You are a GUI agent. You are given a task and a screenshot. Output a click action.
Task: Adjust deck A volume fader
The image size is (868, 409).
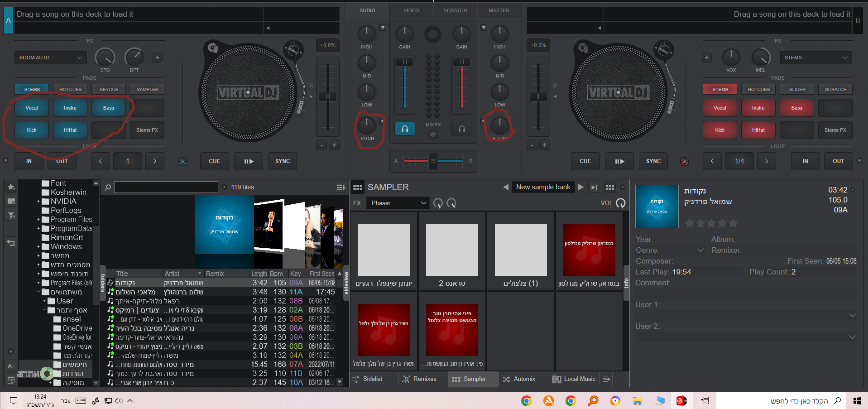(405, 62)
